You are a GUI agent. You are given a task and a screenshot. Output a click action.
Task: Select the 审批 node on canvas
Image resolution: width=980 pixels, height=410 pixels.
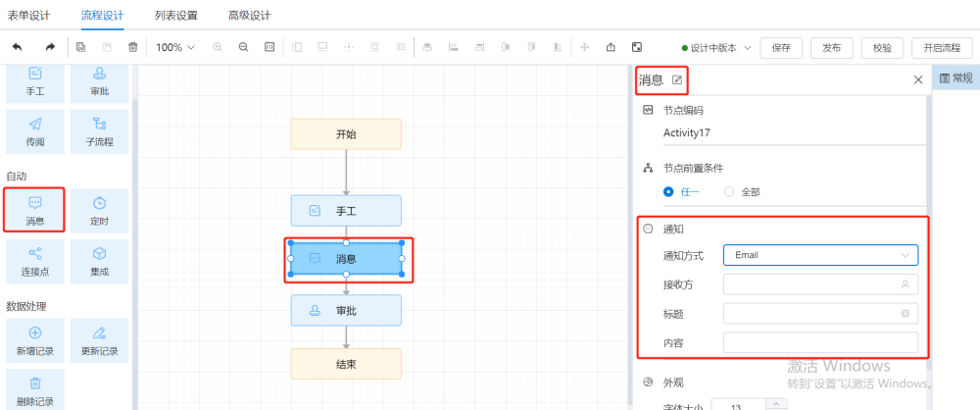click(x=346, y=310)
